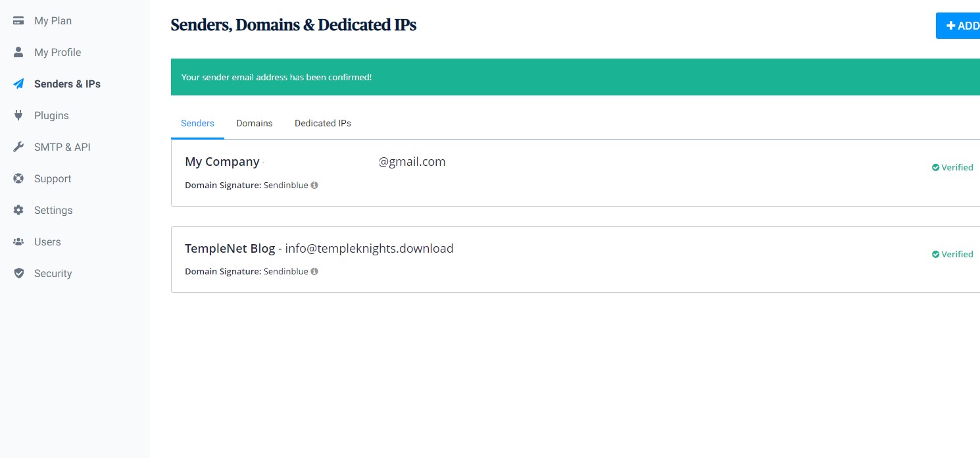Screen dimensions: 980x458
Task: Click the blue ADD button
Action: 958,26
